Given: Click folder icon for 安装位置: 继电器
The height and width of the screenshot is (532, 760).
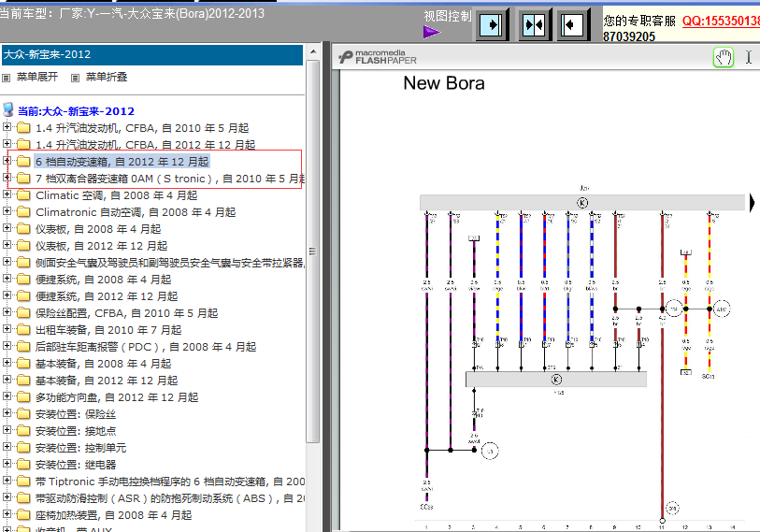Looking at the screenshot, I should (x=23, y=465).
